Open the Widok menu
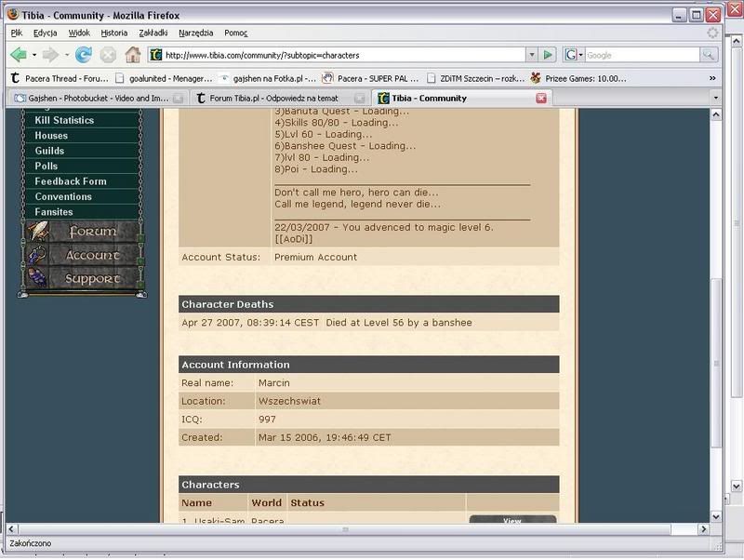Viewport: 744px width, 560px height. (79, 33)
